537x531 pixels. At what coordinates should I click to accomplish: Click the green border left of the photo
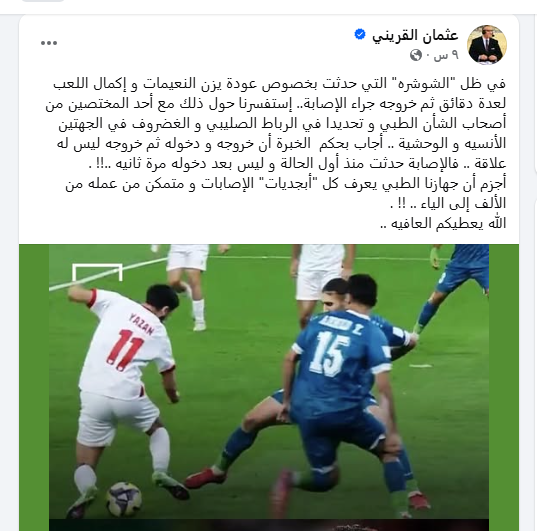tap(34, 387)
